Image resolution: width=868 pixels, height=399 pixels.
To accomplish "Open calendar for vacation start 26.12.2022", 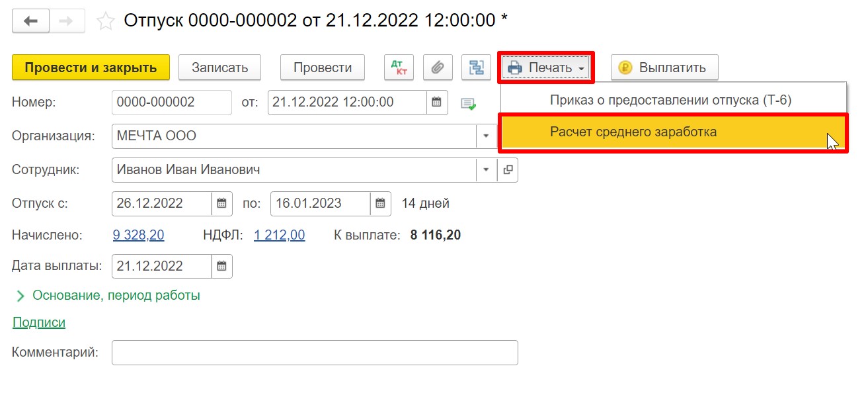I will click(221, 203).
